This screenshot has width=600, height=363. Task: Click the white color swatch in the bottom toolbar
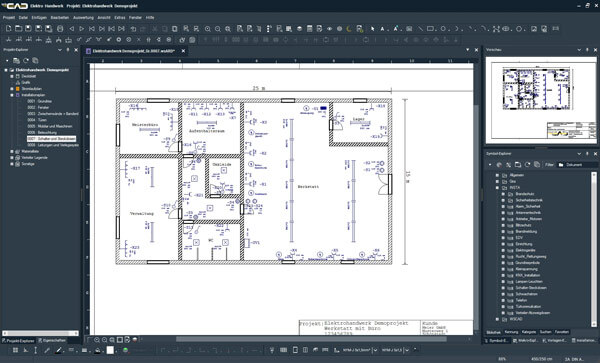tap(110, 350)
